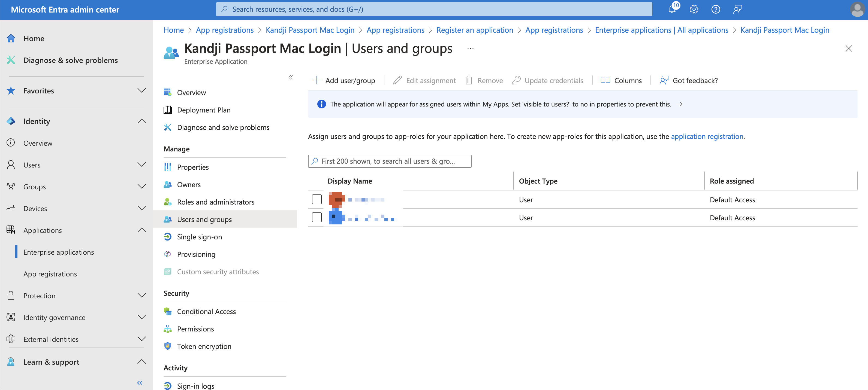Click the Devices icon in sidebar

pyautogui.click(x=11, y=208)
